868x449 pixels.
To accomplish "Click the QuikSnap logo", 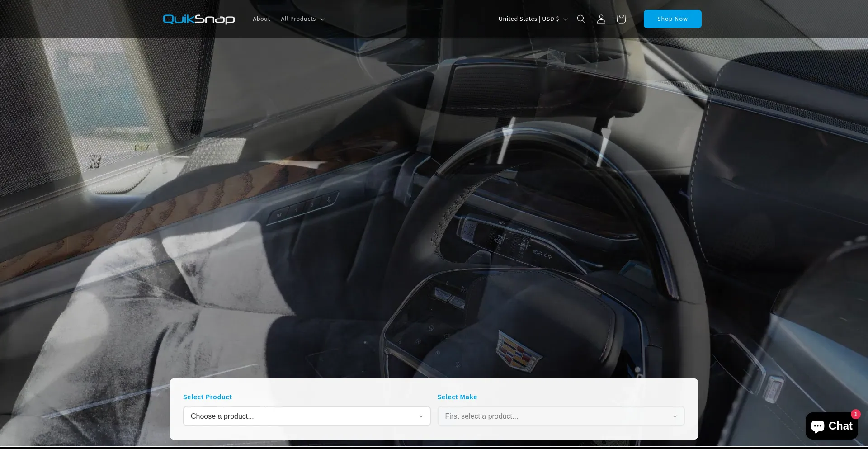I will 199,19.
